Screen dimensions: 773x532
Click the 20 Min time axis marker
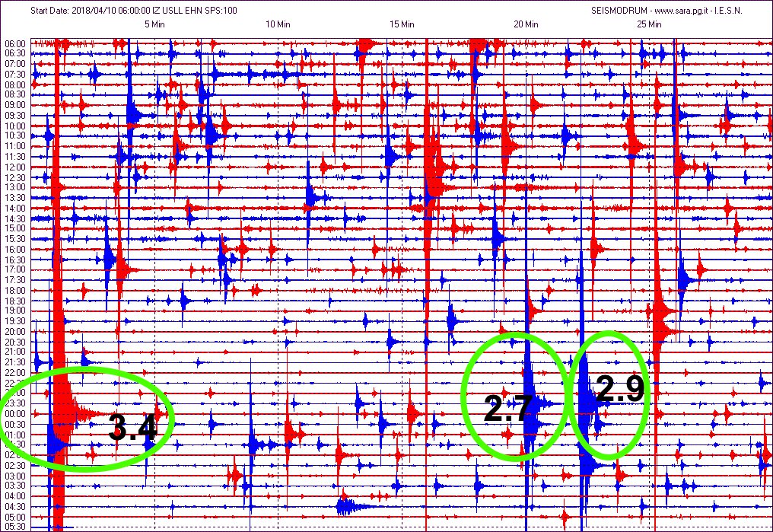click(x=526, y=24)
